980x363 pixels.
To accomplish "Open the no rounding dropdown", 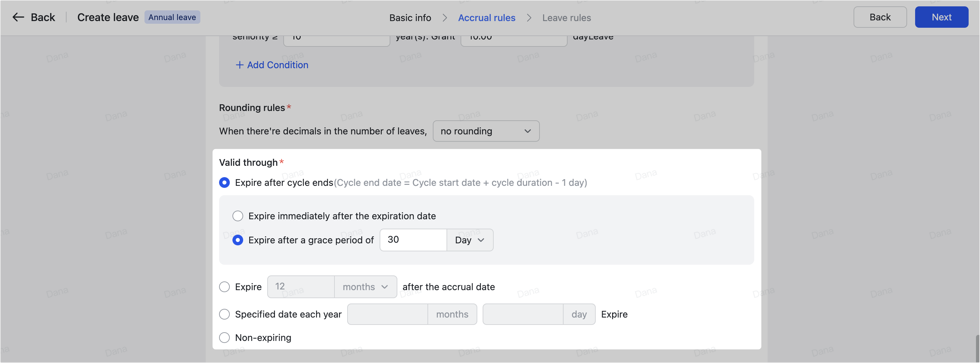I will 486,131.
